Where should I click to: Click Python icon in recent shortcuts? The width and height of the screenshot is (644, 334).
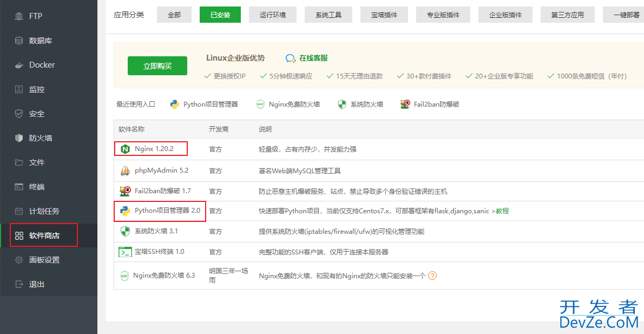(175, 104)
